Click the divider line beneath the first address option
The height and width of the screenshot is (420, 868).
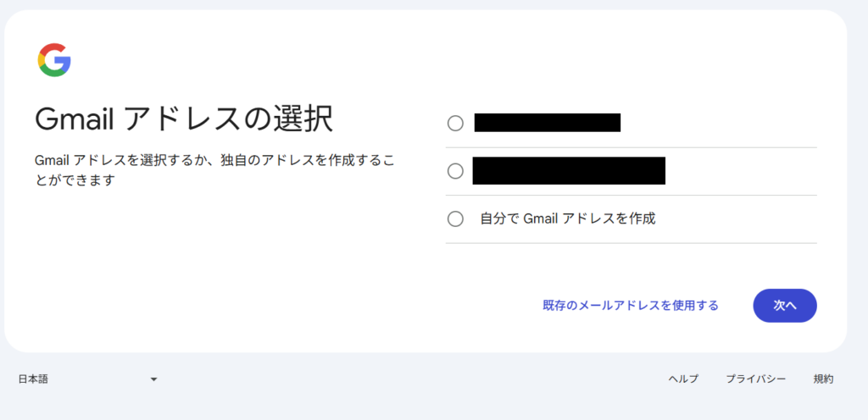click(631, 147)
